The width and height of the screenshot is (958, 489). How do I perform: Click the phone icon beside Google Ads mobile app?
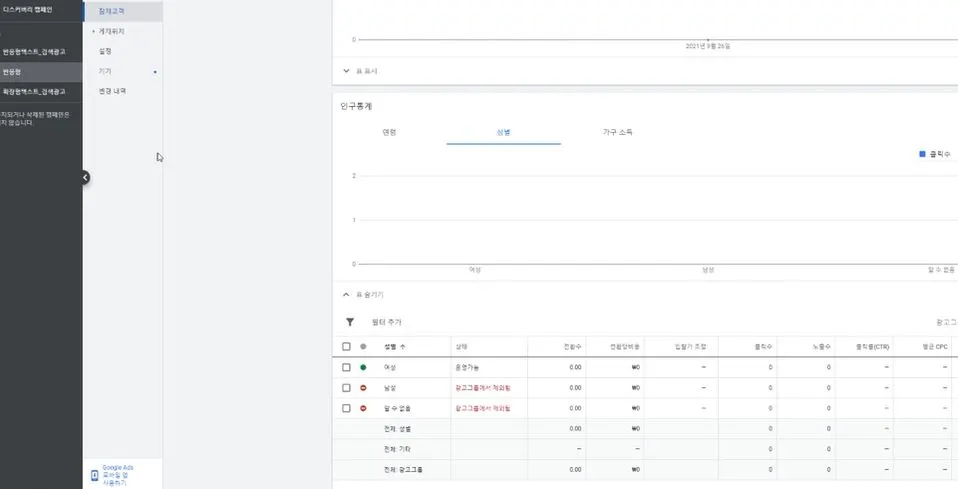(x=95, y=476)
